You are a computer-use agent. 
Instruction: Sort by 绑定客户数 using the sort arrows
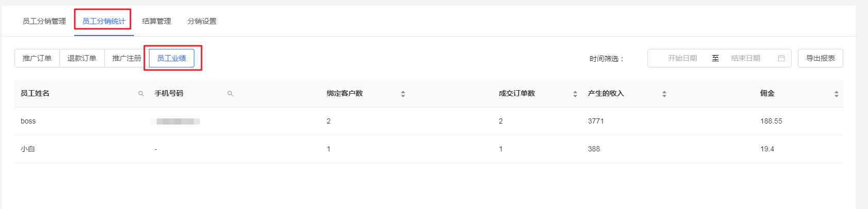pos(403,94)
